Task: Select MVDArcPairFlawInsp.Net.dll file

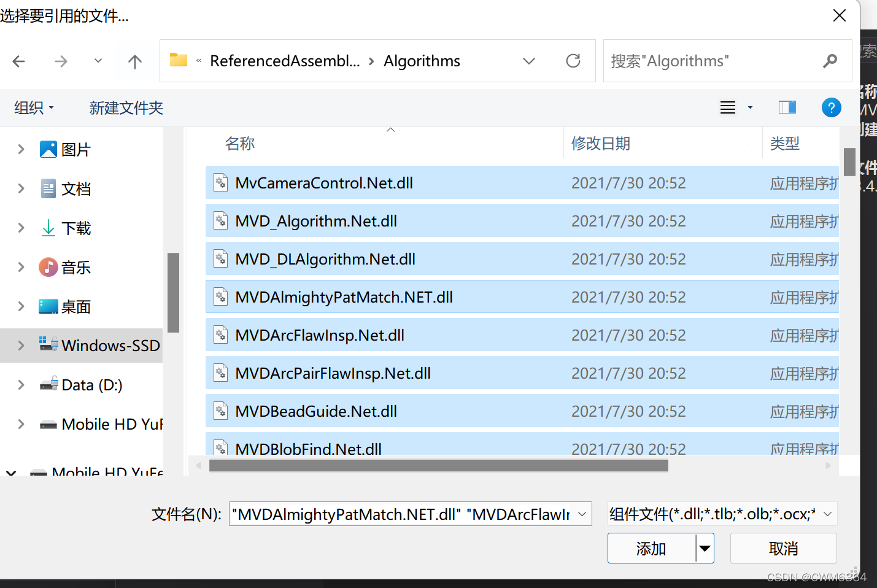Action: 522,373
